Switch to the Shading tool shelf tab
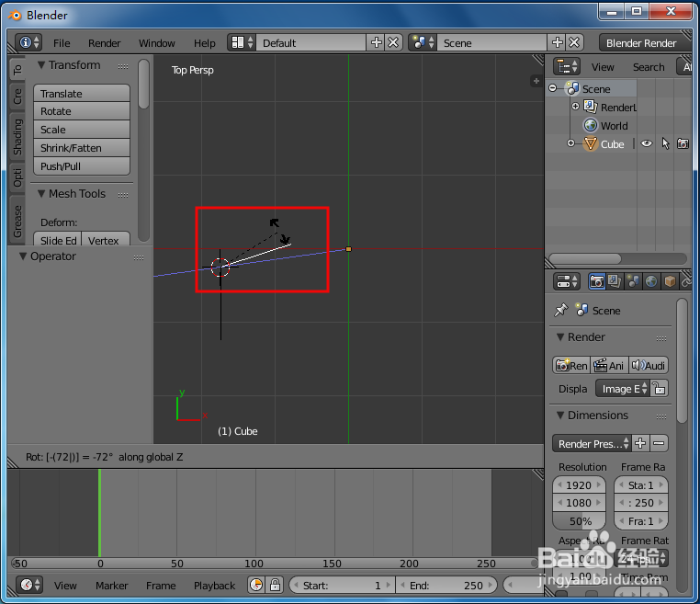The height and width of the screenshot is (604, 700). click(17, 137)
